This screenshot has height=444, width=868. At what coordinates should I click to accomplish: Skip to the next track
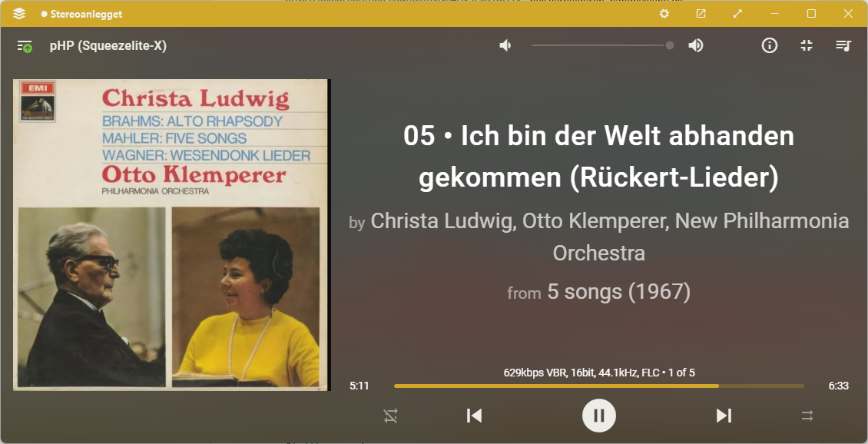point(724,416)
